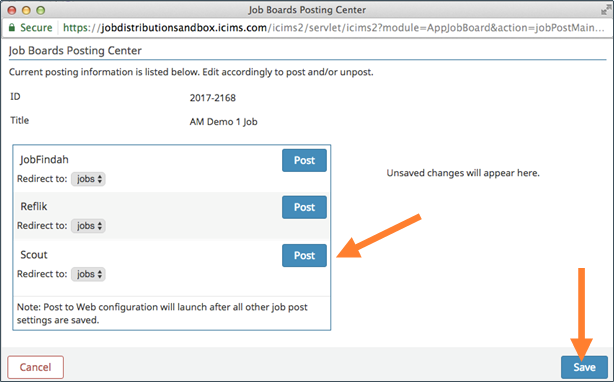Click the AM Demo 1 Job title
The height and width of the screenshot is (382, 614).
224,122
